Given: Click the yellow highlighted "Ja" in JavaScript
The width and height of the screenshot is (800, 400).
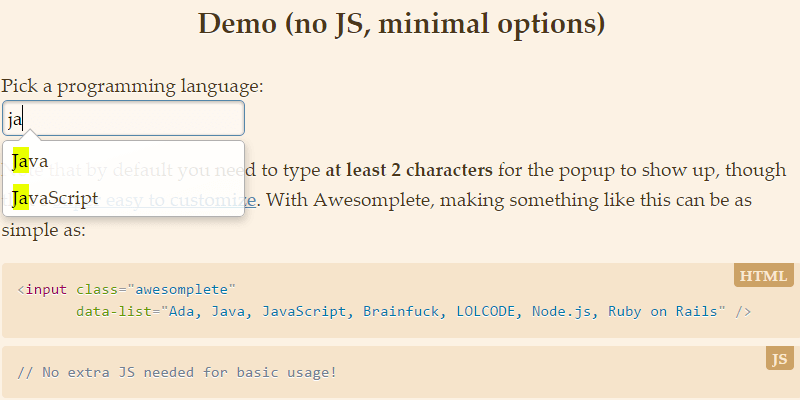Looking at the screenshot, I should pyautogui.click(x=20, y=198).
